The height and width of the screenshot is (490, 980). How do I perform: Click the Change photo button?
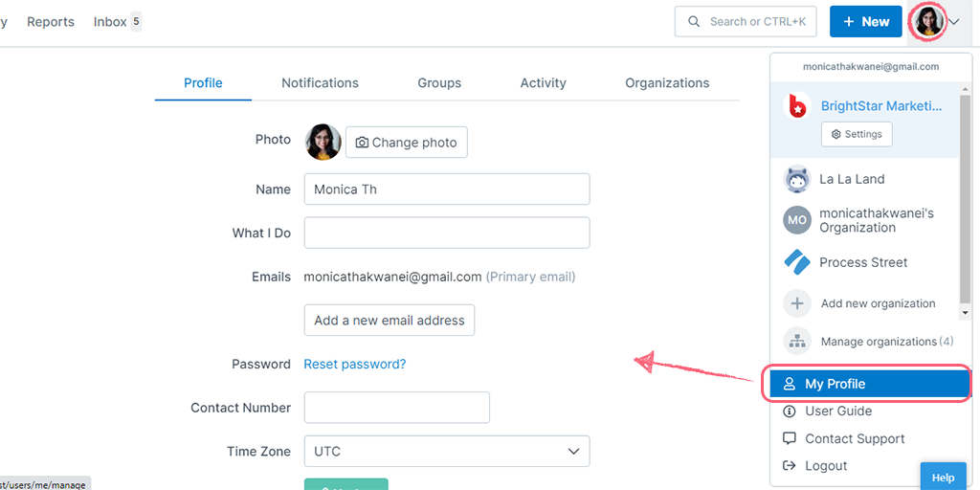click(x=406, y=143)
